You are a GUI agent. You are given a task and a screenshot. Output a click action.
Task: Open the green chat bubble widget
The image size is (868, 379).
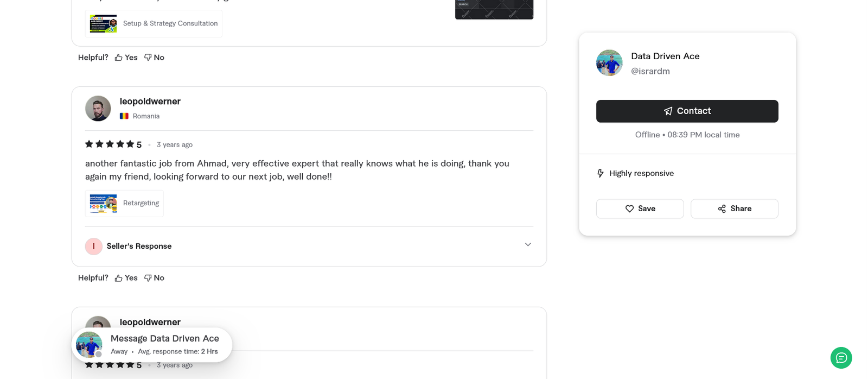tap(840, 358)
